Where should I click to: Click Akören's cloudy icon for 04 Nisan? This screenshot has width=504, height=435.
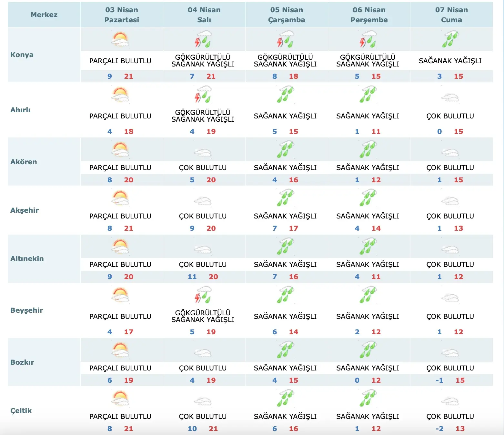click(x=203, y=152)
